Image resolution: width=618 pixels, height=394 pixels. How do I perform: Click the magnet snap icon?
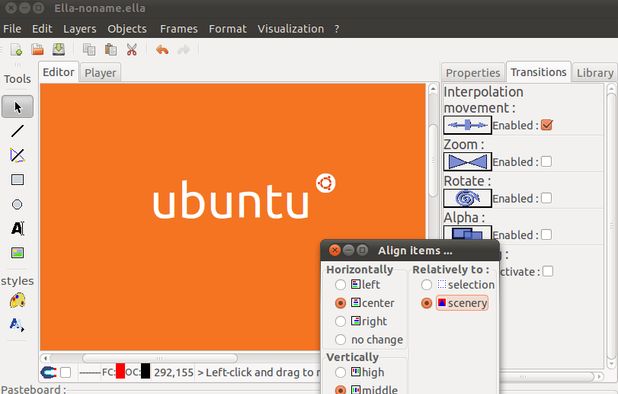[x=48, y=372]
